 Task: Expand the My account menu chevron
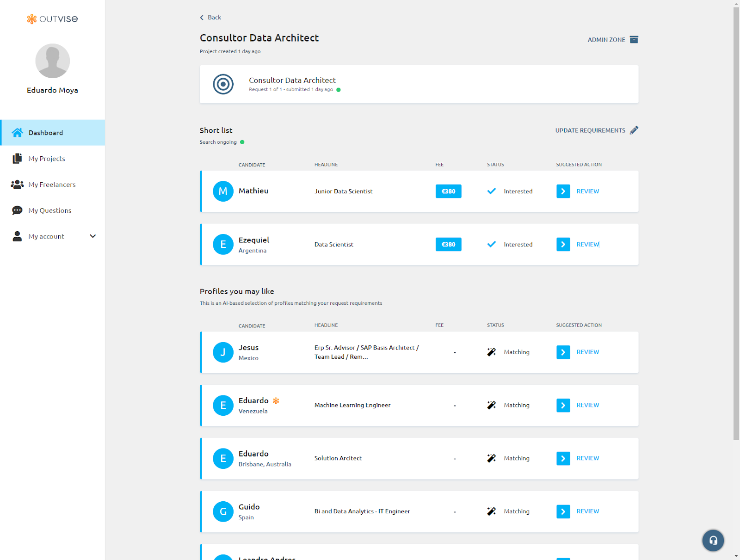point(93,236)
